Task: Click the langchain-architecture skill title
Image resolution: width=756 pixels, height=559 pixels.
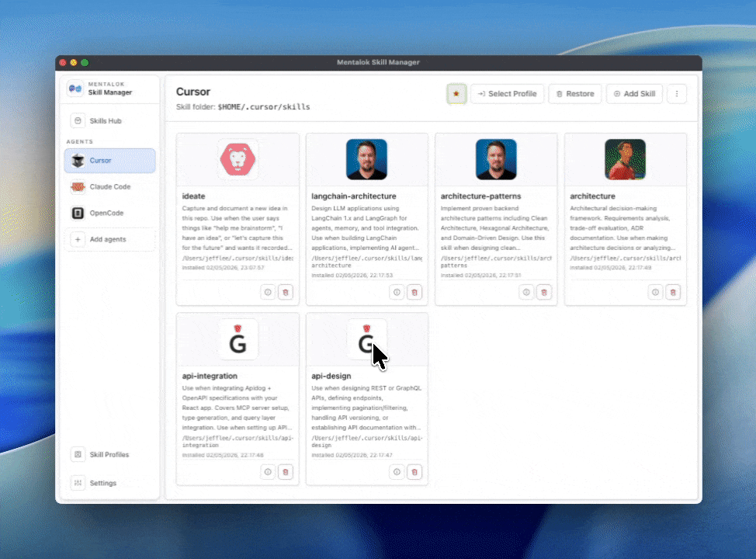Action: pos(353,196)
